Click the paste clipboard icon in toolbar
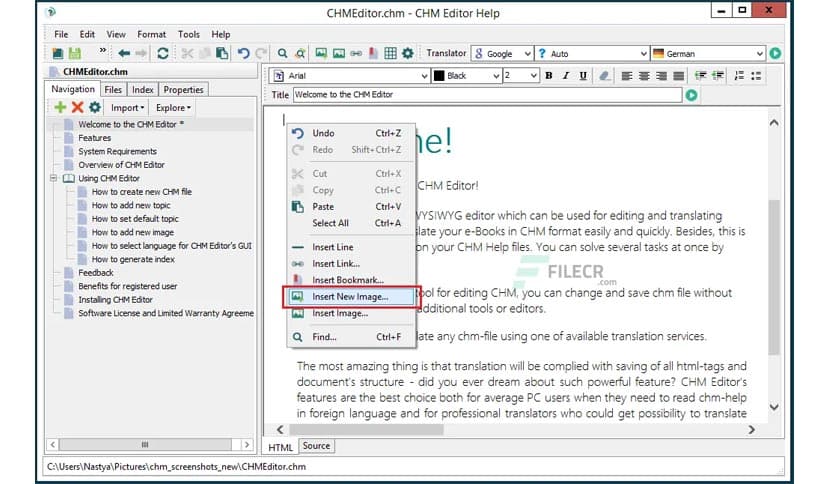836x484 pixels. click(222, 53)
